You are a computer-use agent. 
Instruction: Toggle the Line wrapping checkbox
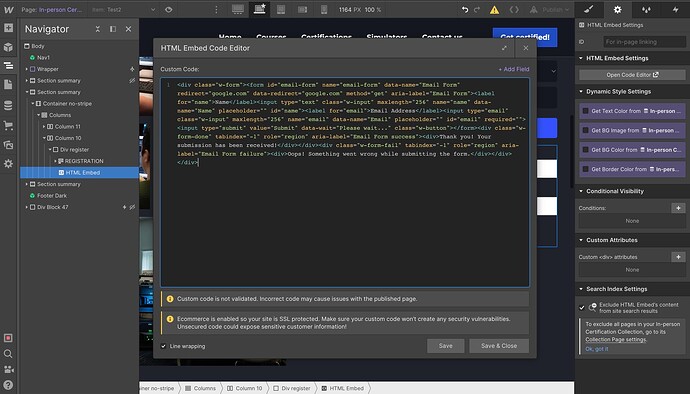tap(164, 346)
